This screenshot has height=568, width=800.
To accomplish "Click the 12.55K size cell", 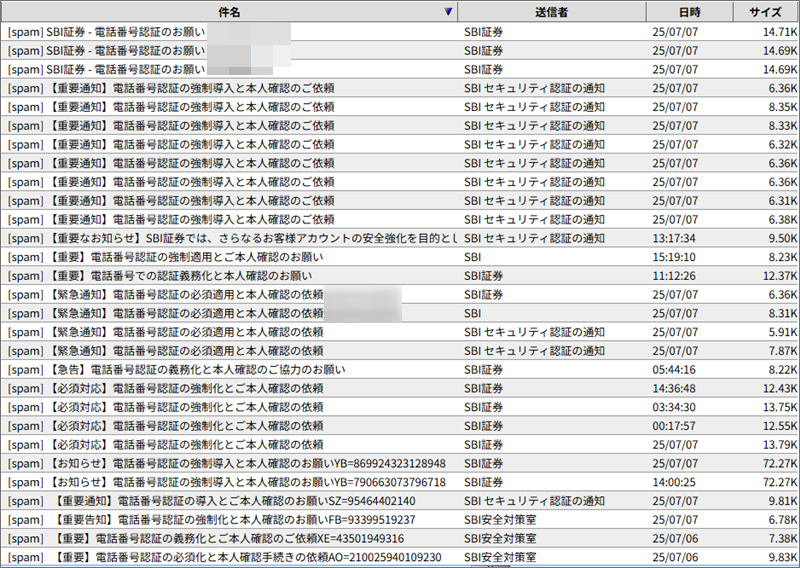I will coord(780,426).
